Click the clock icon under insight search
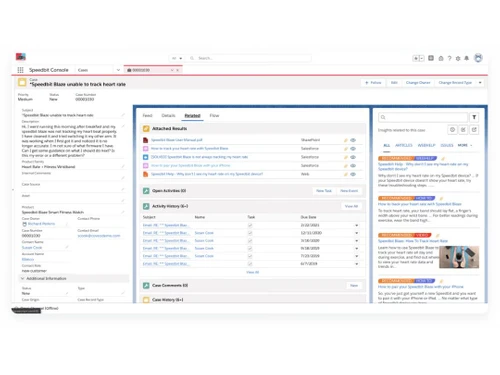Viewport: 500px width, 375px height. coord(452,130)
